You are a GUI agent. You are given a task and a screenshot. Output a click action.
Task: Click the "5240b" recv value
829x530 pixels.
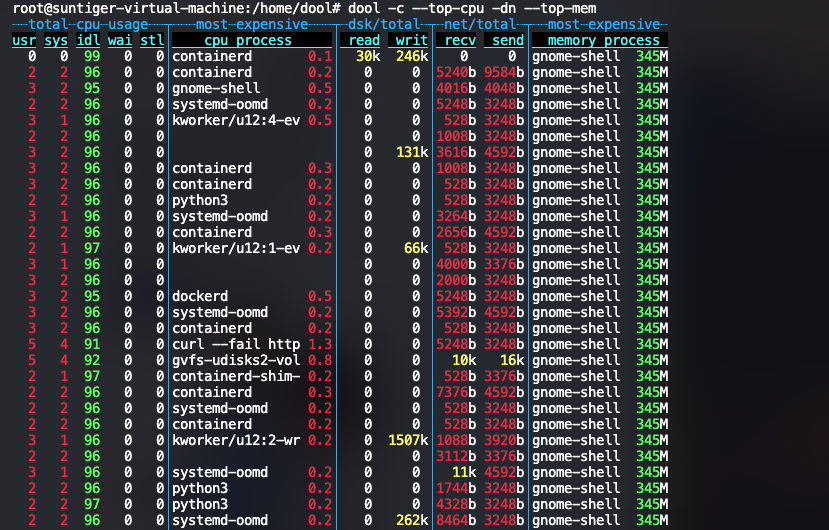point(456,72)
